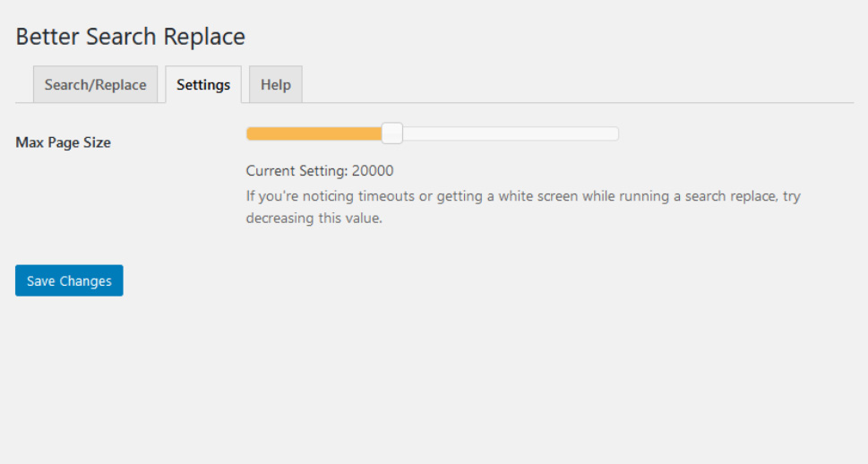Screen dimensions: 868x464
Task: Click the far left start of slider track
Action: click(x=250, y=133)
